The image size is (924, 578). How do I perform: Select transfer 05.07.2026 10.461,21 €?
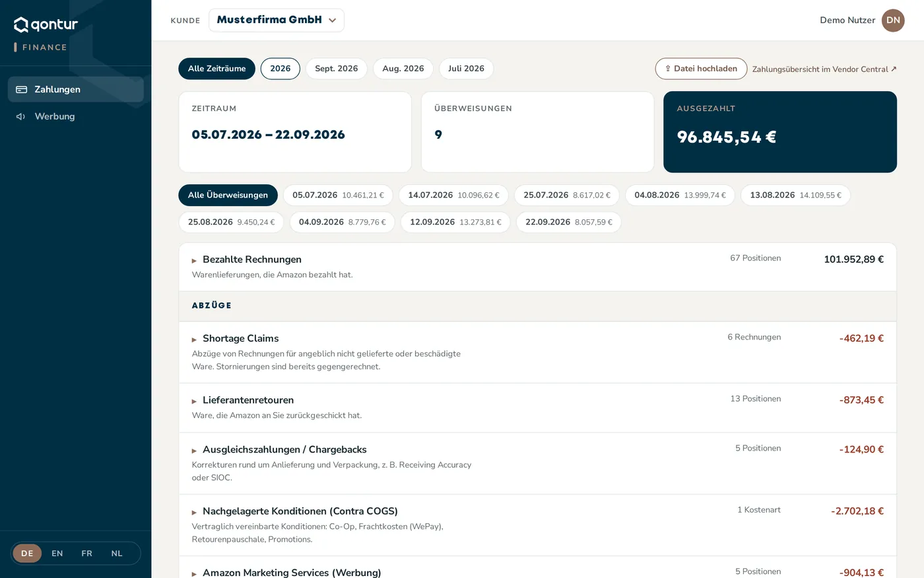(338, 196)
